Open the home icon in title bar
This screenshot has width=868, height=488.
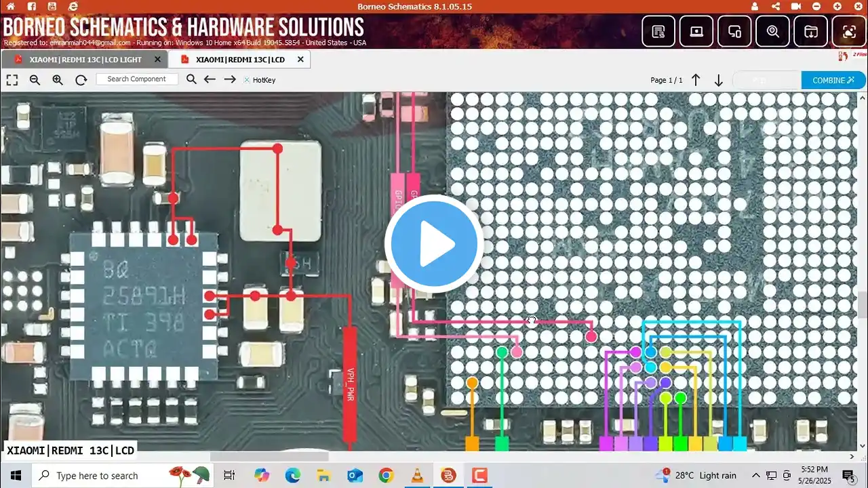pos(12,6)
